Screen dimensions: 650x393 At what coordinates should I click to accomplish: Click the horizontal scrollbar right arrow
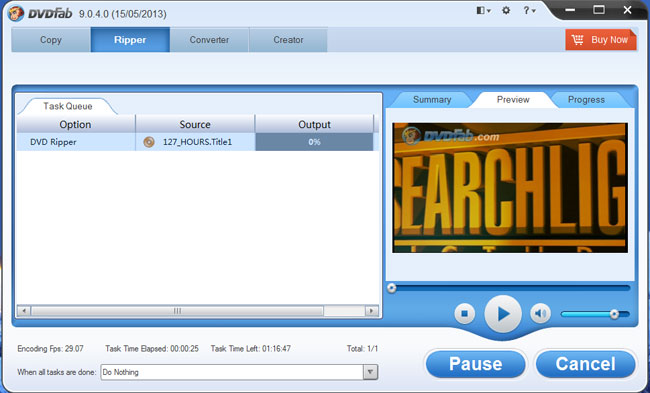pyautogui.click(x=371, y=311)
